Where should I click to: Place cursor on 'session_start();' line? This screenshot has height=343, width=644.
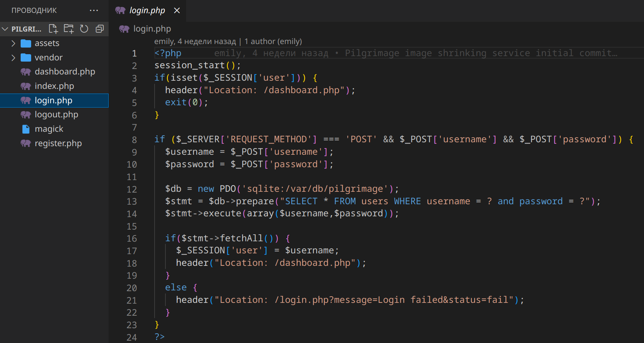tap(198, 65)
